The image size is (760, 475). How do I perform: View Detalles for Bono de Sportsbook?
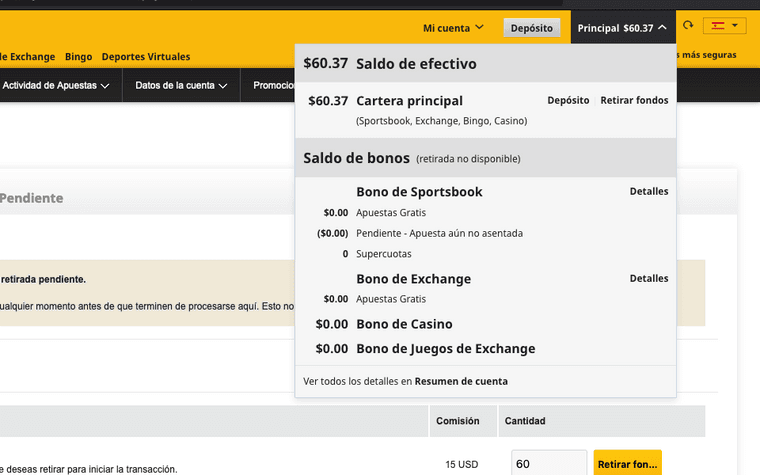pyautogui.click(x=648, y=192)
